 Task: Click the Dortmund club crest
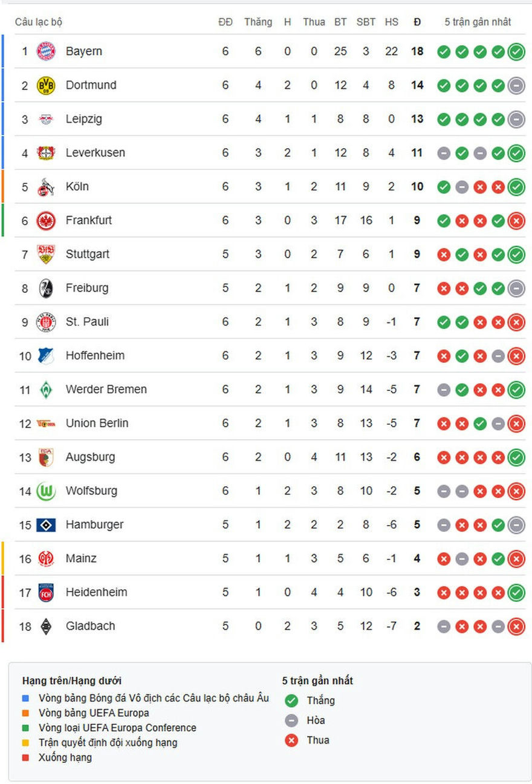pos(46,85)
